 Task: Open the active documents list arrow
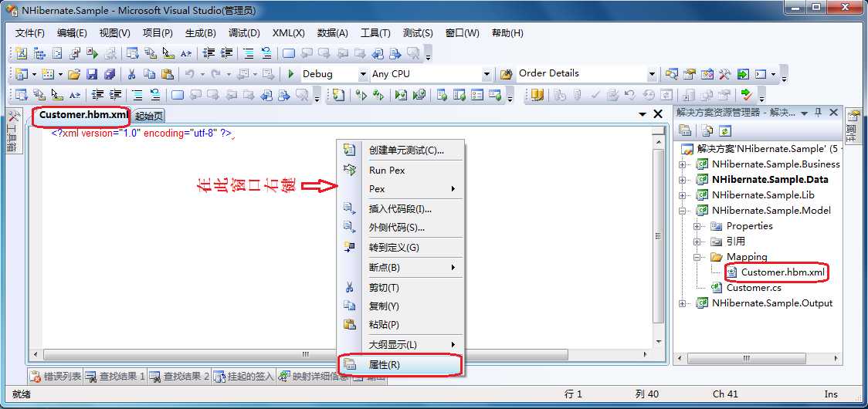(x=643, y=114)
